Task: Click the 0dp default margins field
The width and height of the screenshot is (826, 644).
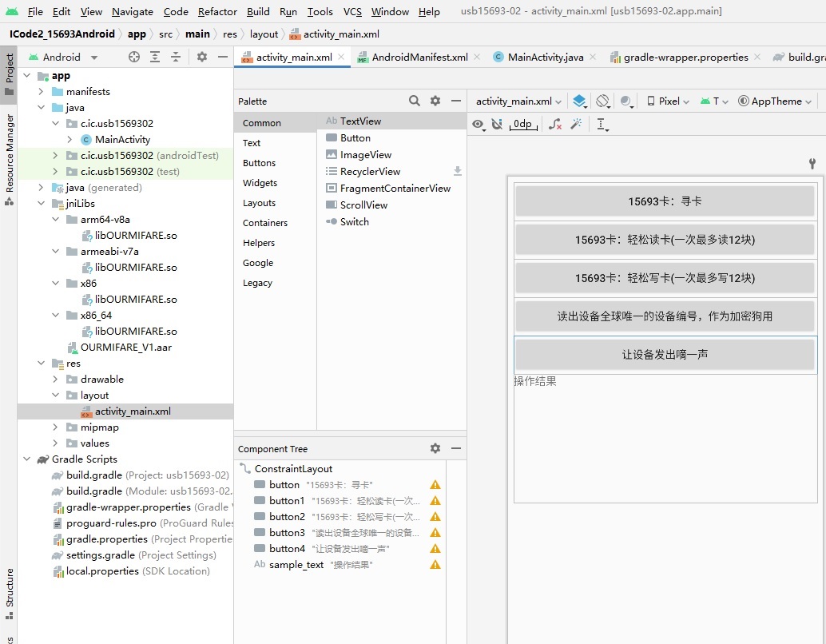Action: click(522, 124)
